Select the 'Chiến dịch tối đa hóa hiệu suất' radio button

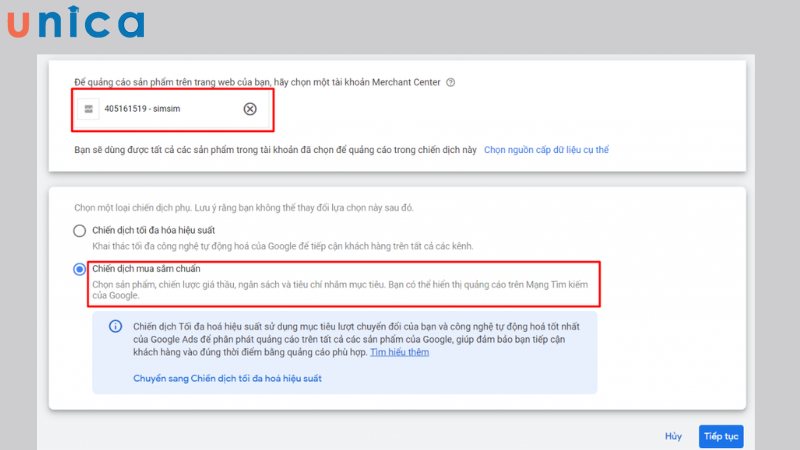(80, 231)
